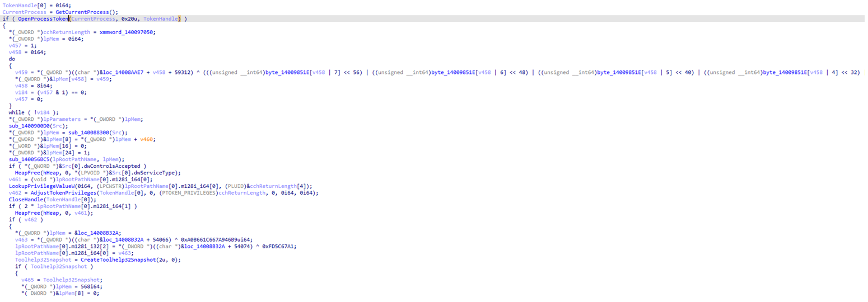Click the << 56 shift operand

tap(353, 72)
